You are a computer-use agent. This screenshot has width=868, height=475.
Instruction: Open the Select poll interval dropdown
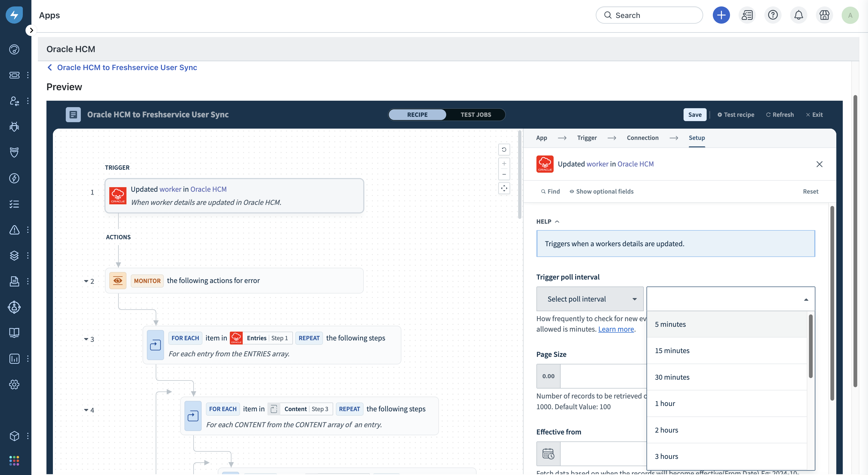tap(590, 299)
